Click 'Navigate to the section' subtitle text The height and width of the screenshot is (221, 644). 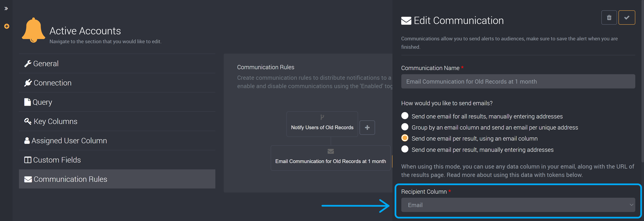point(105,41)
